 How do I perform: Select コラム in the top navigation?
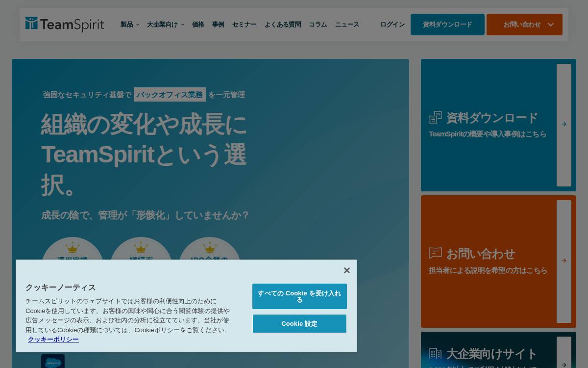click(318, 25)
